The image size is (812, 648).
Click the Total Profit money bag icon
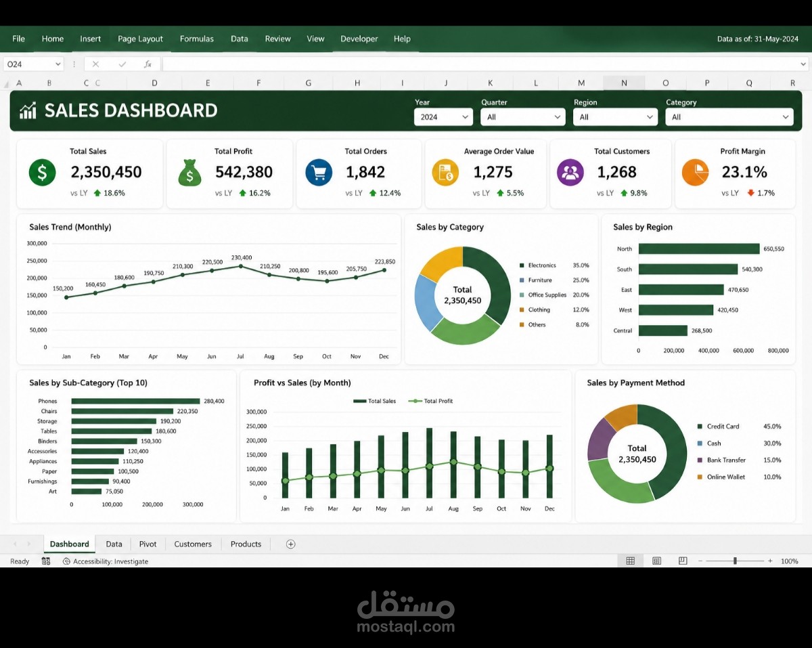189,173
